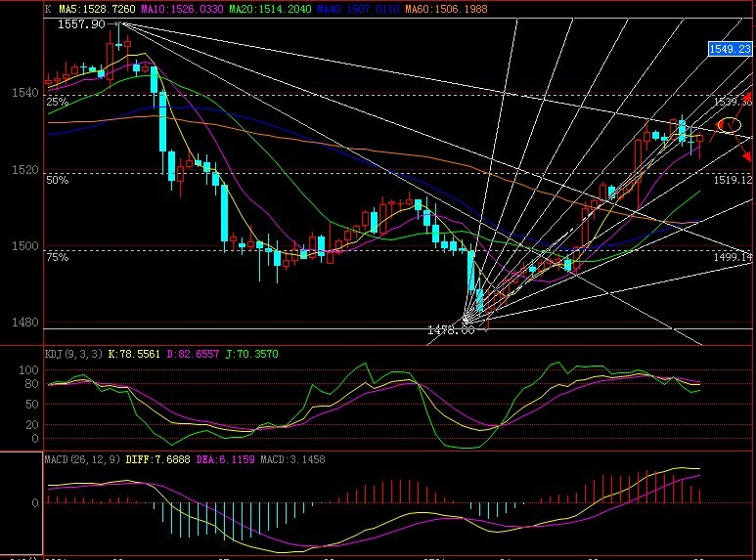Open the MACD(26,12,9) indicator label
Viewport: 756px width, 560px height.
[x=80, y=458]
